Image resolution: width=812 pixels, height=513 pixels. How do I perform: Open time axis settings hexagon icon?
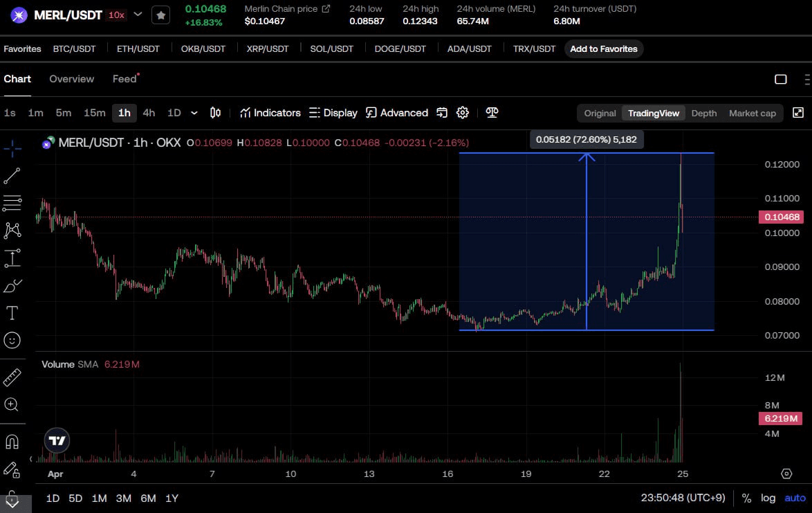[786, 474]
